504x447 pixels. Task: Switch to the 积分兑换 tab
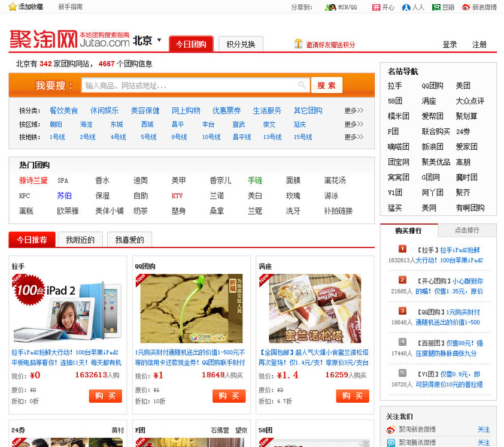pos(241,44)
